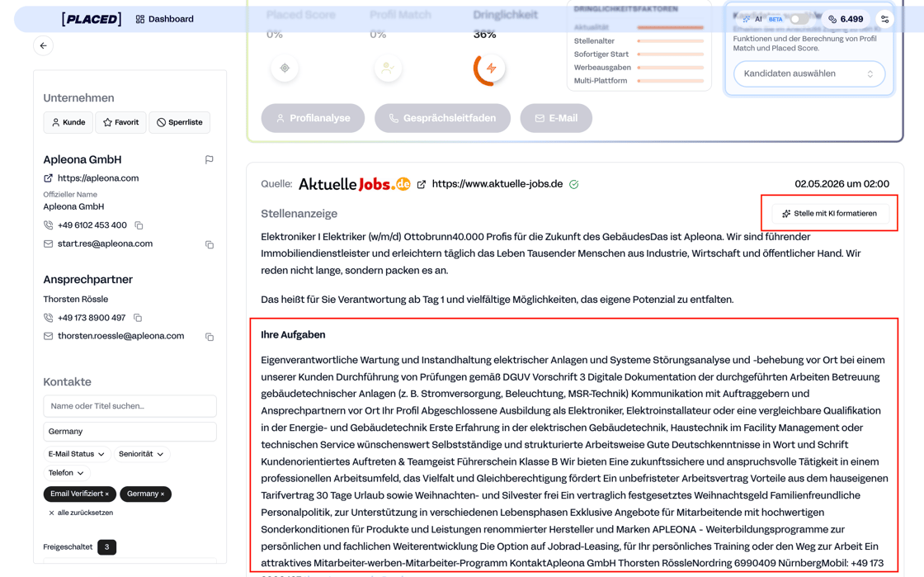Click the phone icon beside +49 6102 453 400
Viewport: 924px width, 577px height.
coord(49,225)
